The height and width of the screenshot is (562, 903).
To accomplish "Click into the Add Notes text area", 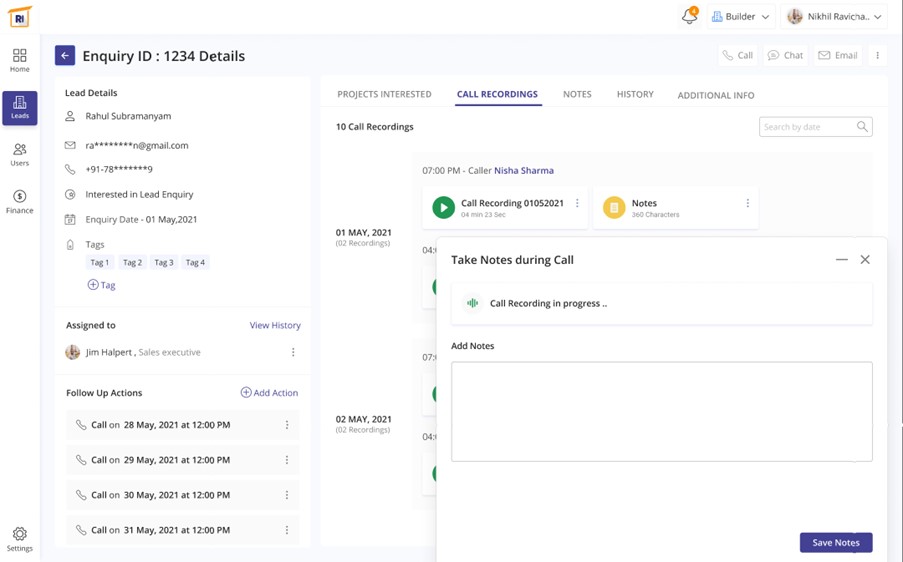I will click(661, 411).
